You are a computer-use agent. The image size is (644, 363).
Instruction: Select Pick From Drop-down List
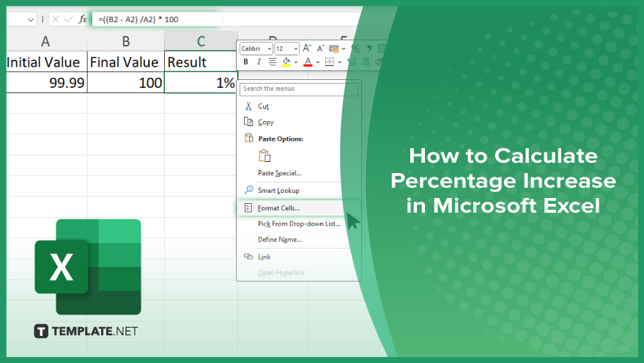pos(299,224)
